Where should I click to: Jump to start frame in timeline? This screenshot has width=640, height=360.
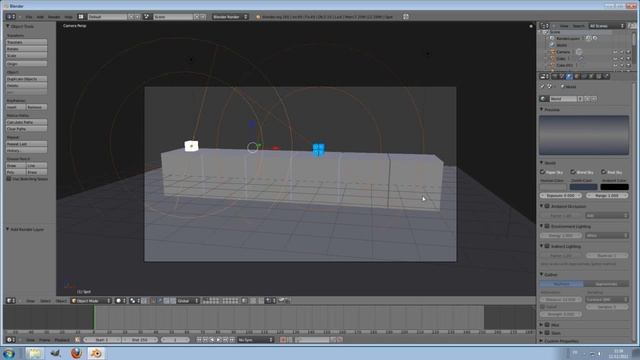(x=199, y=340)
